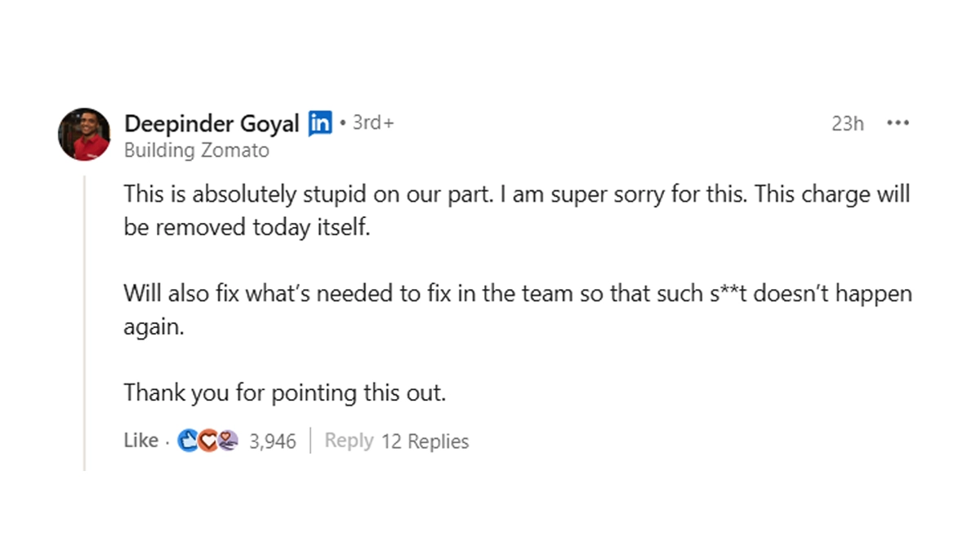
Task: Click the "Thank you for pointing this out" line
Action: (285, 393)
